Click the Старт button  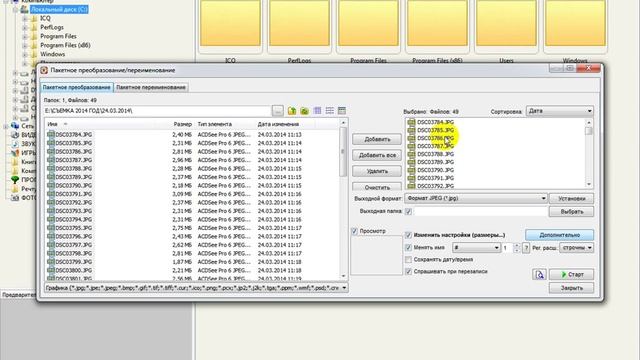tap(571, 274)
